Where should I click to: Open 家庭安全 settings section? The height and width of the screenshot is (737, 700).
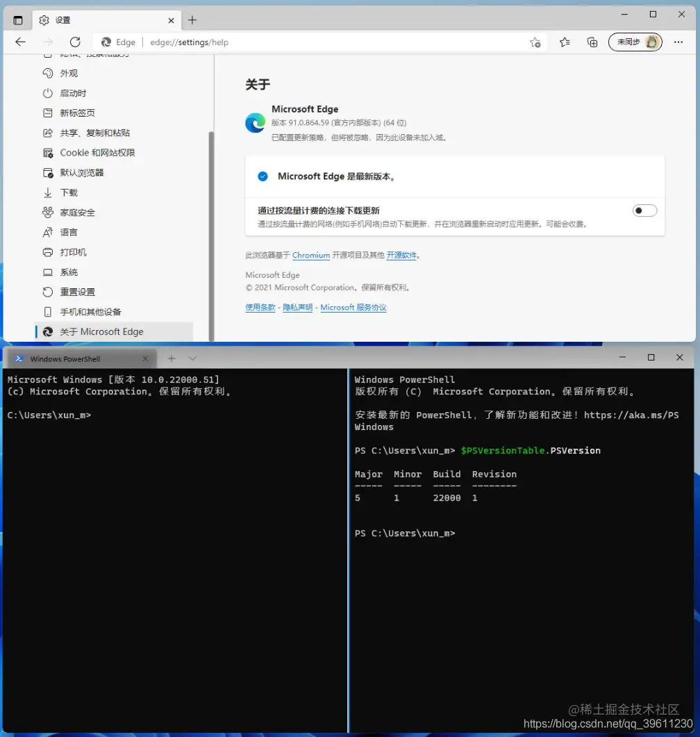tap(114, 213)
